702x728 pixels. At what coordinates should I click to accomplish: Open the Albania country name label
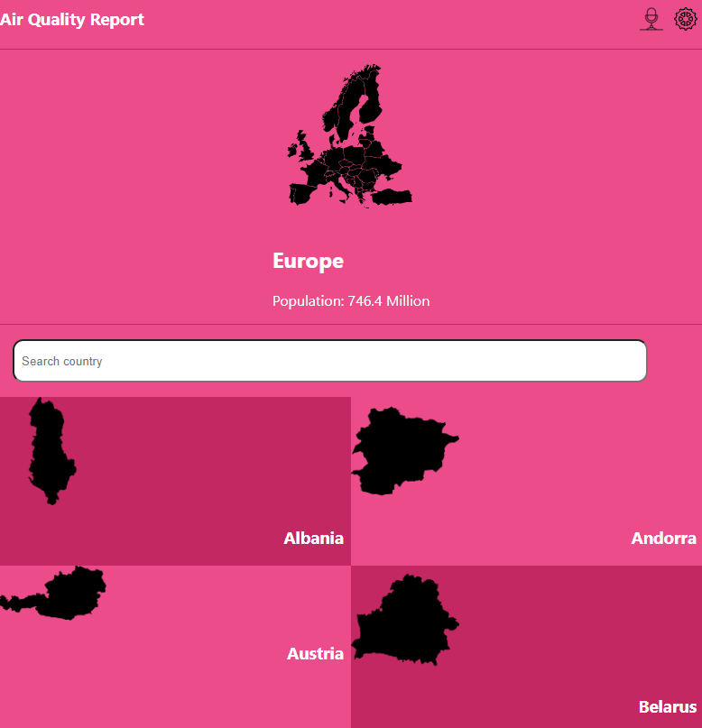(313, 539)
